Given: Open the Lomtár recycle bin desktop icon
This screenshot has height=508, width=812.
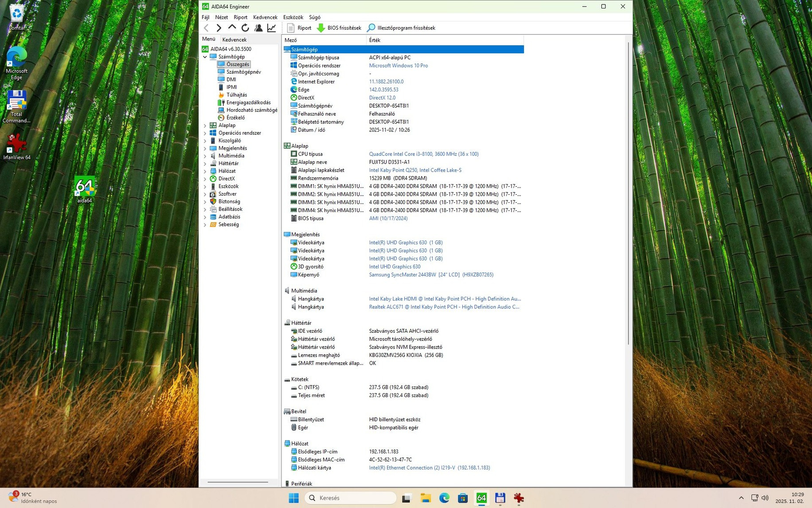Looking at the screenshot, I should coord(16,18).
